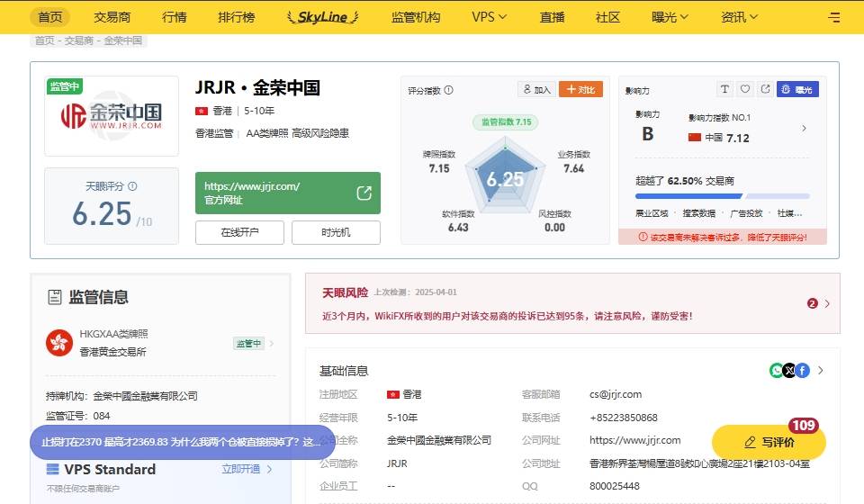
Task: Open the 行情 menu item
Action: pyautogui.click(x=174, y=17)
